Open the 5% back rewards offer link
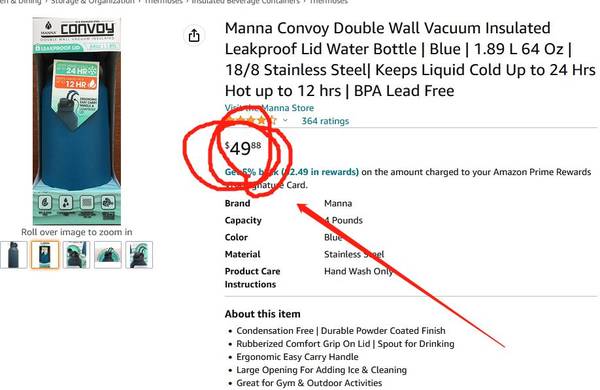This screenshot has width=600, height=390. 292,172
